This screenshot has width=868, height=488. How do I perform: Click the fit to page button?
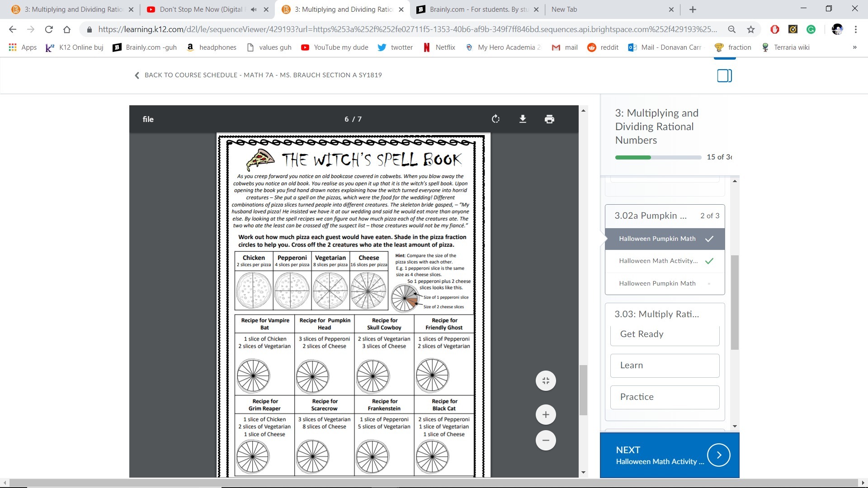[x=546, y=381]
